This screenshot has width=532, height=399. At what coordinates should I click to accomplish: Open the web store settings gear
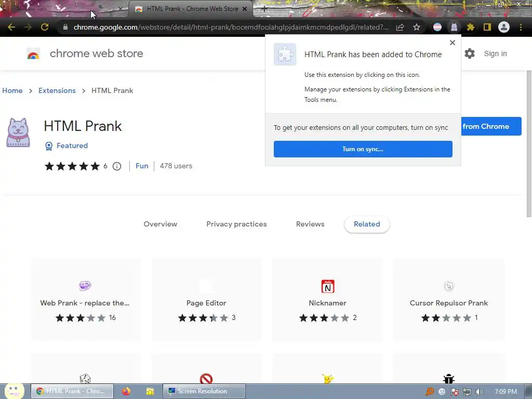point(470,54)
